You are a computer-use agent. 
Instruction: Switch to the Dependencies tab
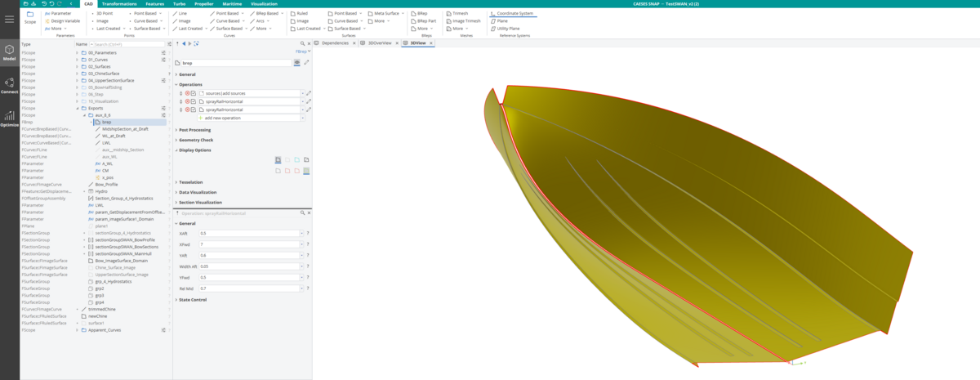pyautogui.click(x=335, y=42)
